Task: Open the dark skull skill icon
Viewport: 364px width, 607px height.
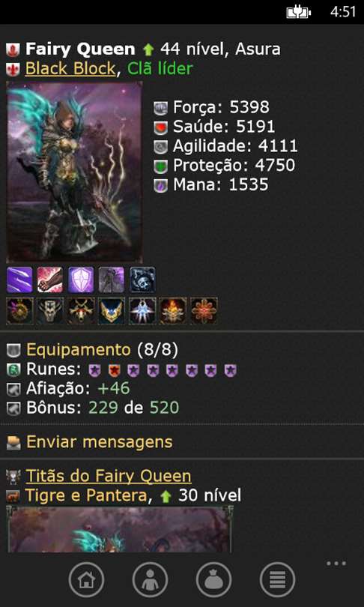Action: [142, 280]
